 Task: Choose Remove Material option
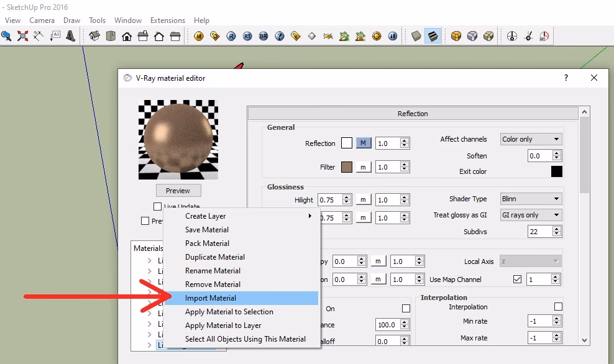[x=241, y=284]
